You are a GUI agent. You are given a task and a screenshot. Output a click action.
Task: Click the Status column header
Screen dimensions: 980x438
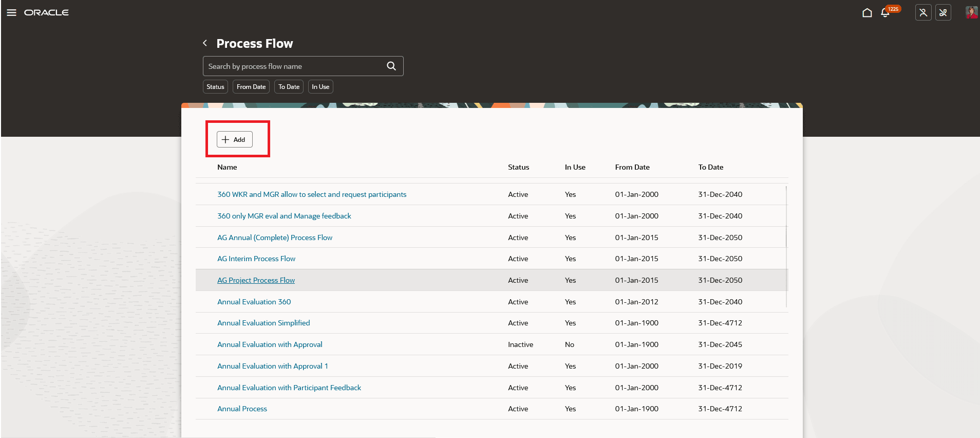click(x=518, y=167)
